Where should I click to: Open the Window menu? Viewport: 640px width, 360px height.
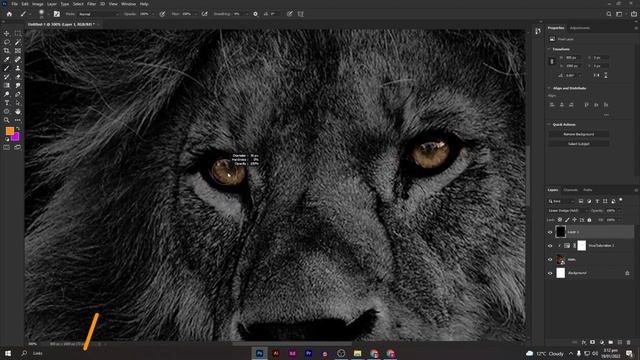129,4
